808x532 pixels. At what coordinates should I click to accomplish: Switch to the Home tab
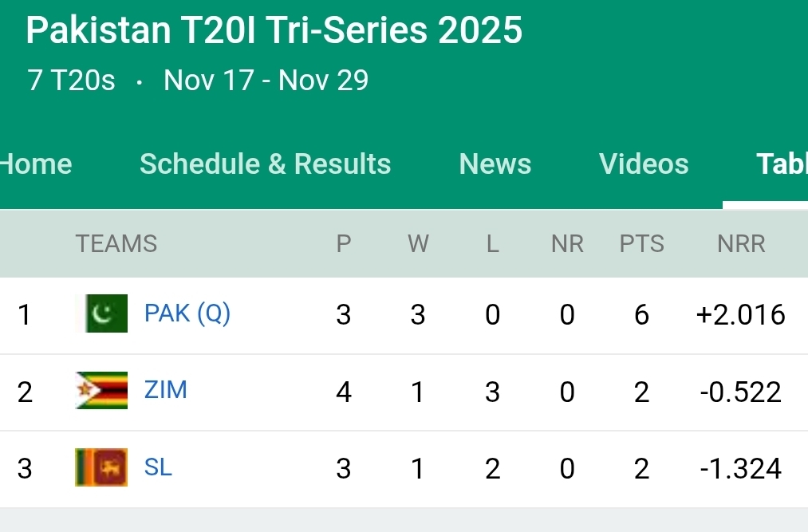click(37, 164)
